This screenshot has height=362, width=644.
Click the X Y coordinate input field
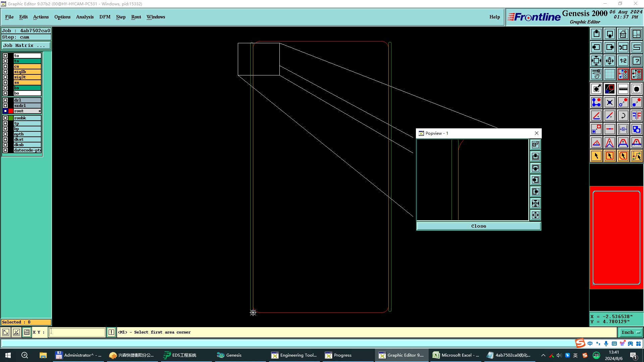(77, 332)
